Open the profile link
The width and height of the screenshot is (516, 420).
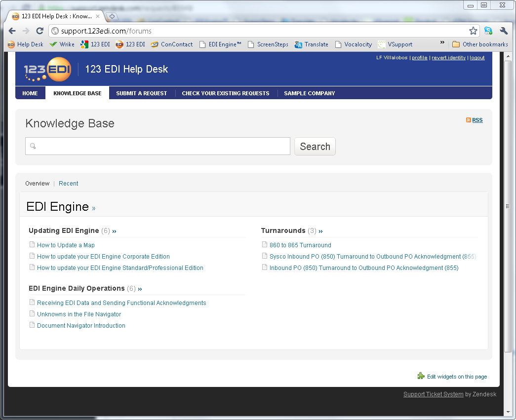point(420,58)
